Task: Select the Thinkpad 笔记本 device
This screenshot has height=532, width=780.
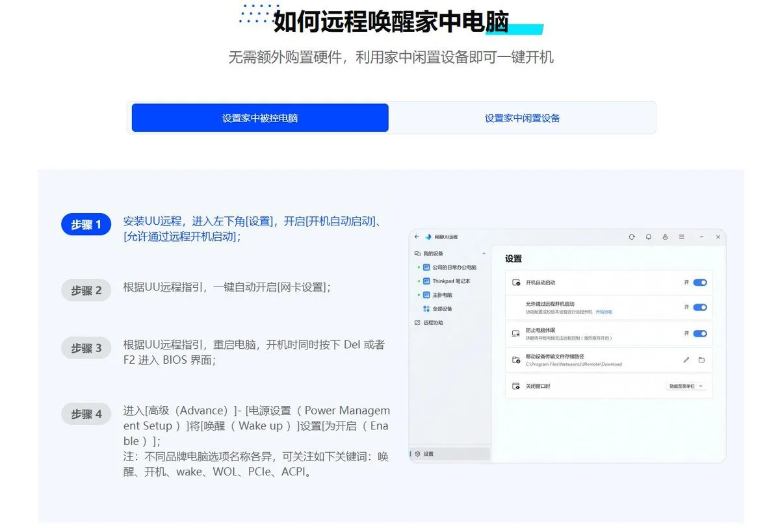Action: (450, 281)
